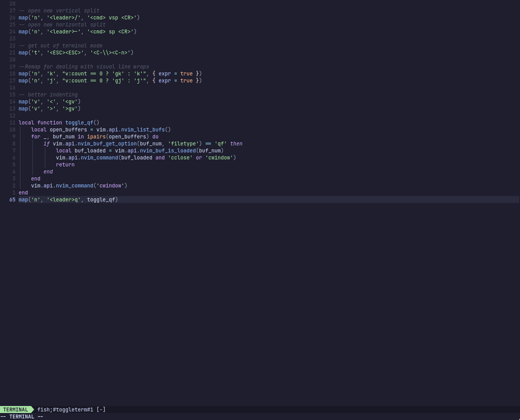Select the 'cwindow' string on line 2
Viewport: 520px width, 420px height.
pos(110,185)
